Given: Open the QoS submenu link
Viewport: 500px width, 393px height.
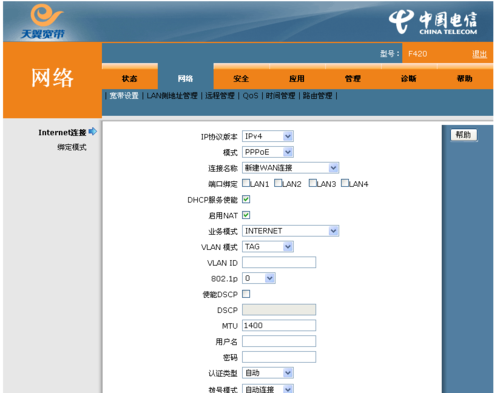Looking at the screenshot, I should (250, 96).
